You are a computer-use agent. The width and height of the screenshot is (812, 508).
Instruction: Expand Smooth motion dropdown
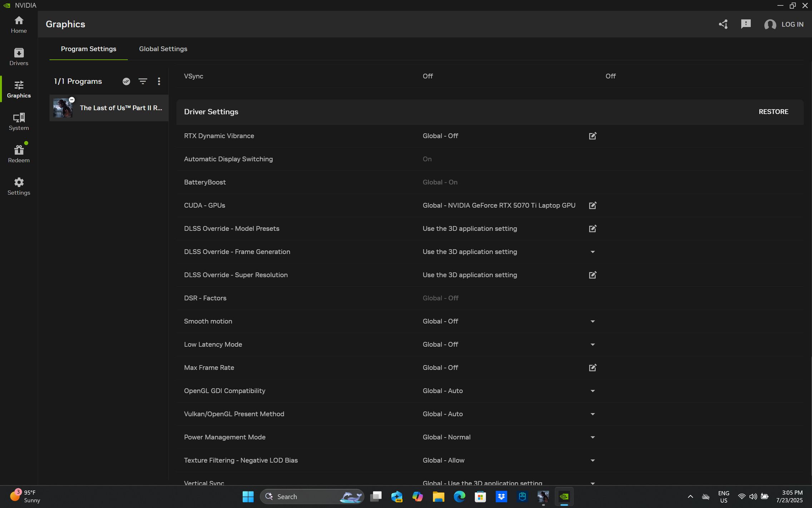click(x=593, y=321)
